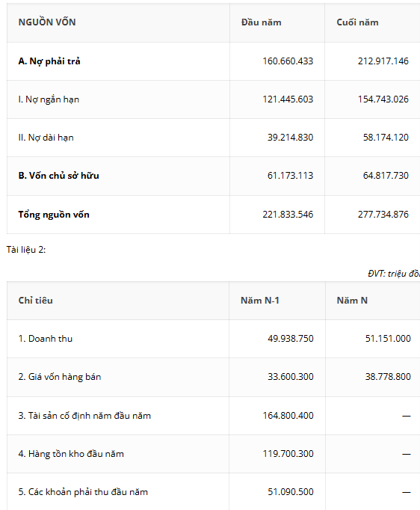
Task: Click the I. Nợ ngắn hạn row label
Action: pos(49,99)
